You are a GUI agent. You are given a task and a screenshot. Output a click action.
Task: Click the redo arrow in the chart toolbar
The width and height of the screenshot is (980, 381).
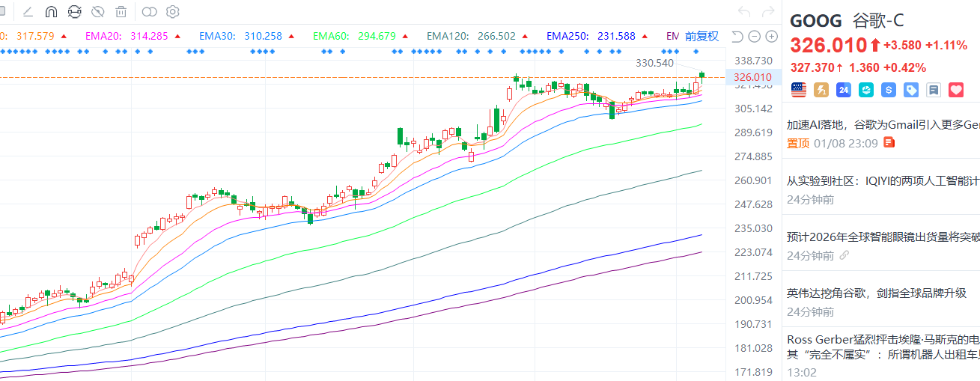(x=767, y=12)
